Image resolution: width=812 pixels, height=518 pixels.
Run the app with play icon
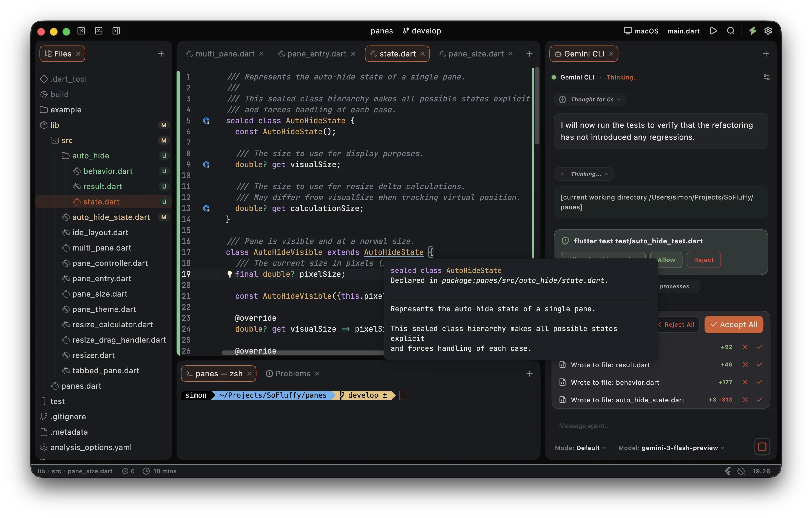pyautogui.click(x=713, y=31)
